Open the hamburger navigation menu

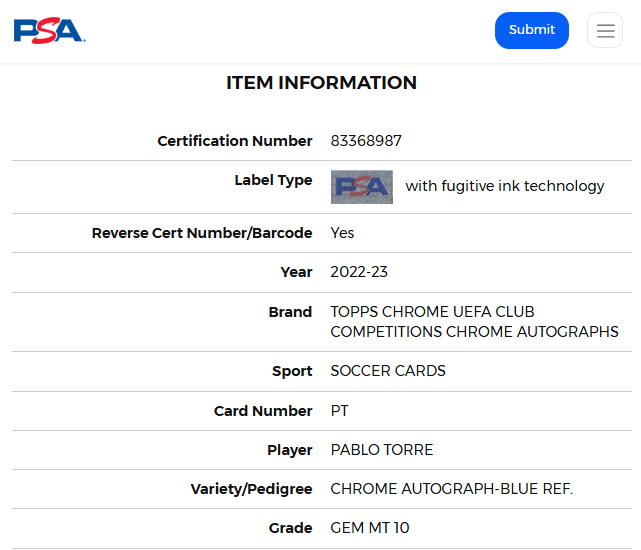[605, 30]
